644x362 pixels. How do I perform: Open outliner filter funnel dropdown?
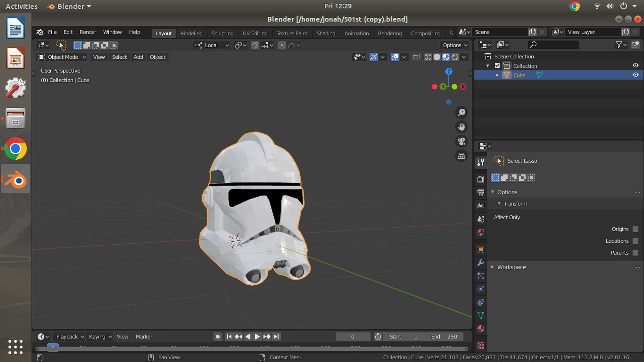click(x=621, y=45)
